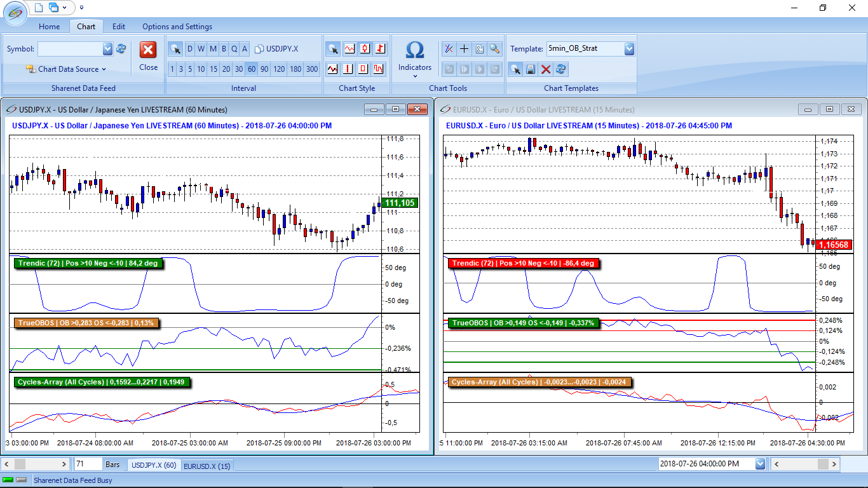868x488 pixels.
Task: Open the Symbol dropdown list
Action: 107,49
